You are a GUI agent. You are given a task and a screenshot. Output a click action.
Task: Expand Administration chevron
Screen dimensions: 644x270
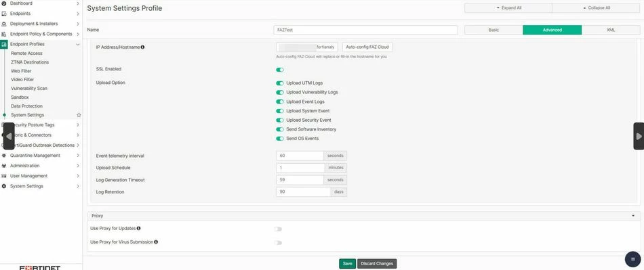[x=78, y=166]
